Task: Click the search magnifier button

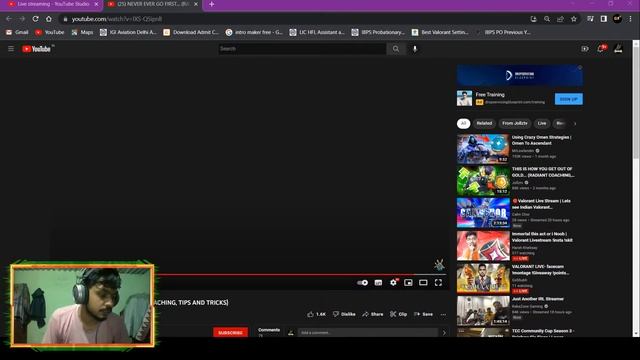Action: (x=396, y=49)
